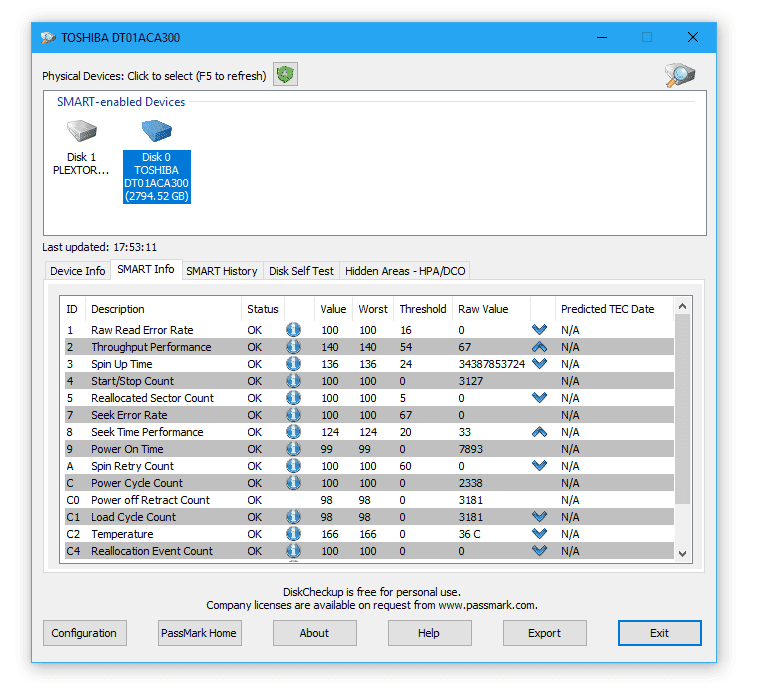Sort by the ID column header
The height and width of the screenshot is (690, 758).
[72, 309]
